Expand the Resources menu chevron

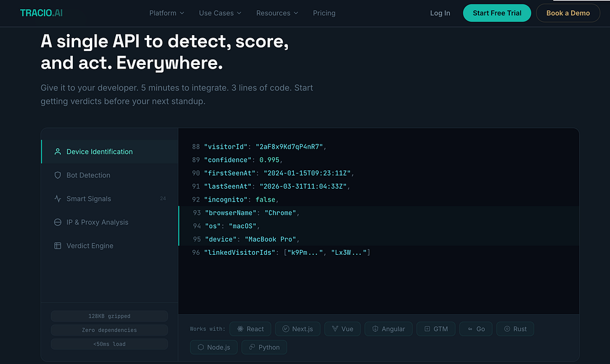click(296, 13)
